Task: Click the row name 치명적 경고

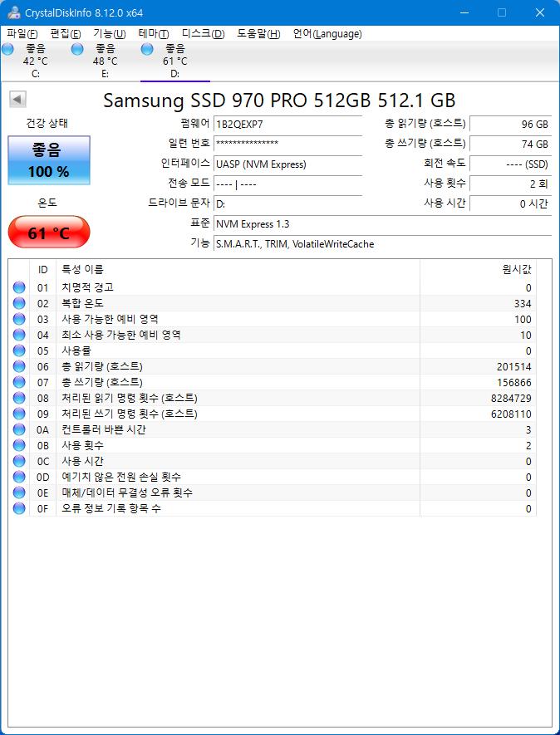Action: click(87, 287)
